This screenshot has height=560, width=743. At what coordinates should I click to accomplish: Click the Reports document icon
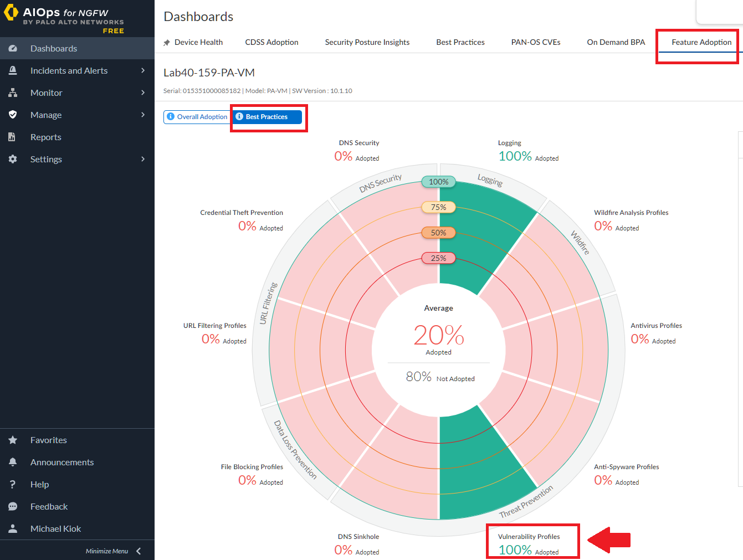(x=12, y=137)
